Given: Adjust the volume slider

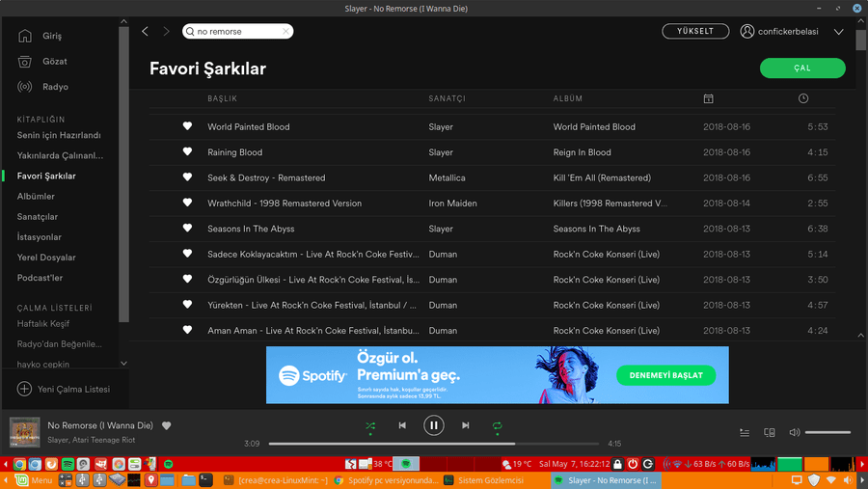Looking at the screenshot, I should click(x=827, y=432).
